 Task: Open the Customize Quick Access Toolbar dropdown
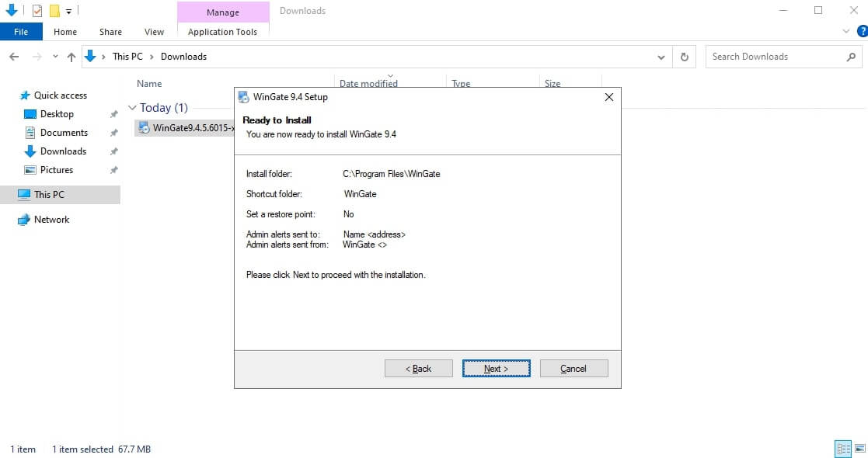coord(68,11)
